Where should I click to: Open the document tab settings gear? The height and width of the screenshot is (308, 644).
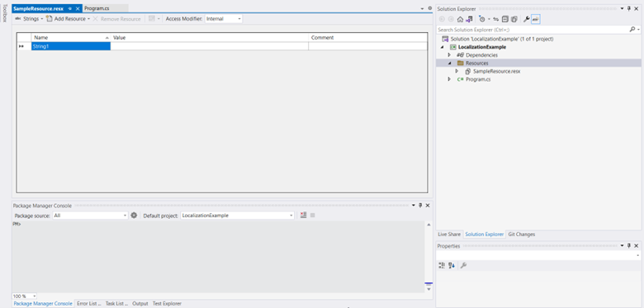[x=430, y=8]
